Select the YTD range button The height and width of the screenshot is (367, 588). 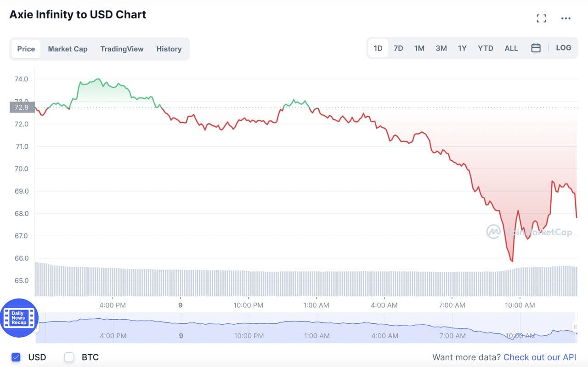tap(486, 48)
